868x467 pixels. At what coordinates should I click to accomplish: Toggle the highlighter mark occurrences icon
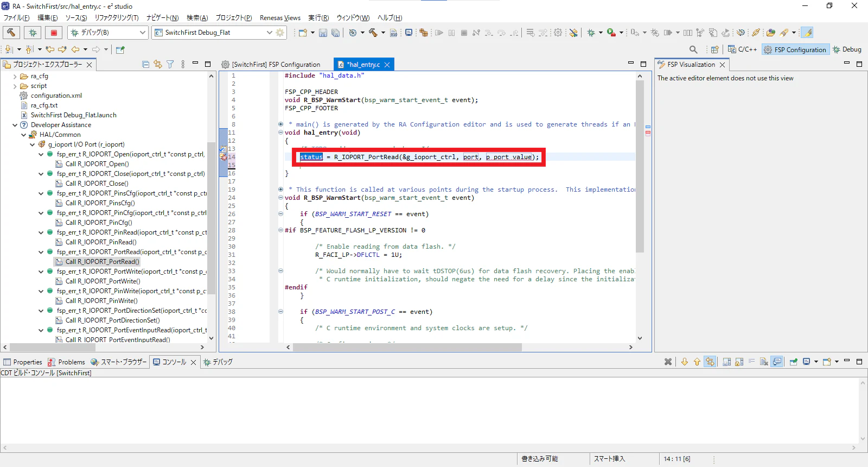[807, 33]
